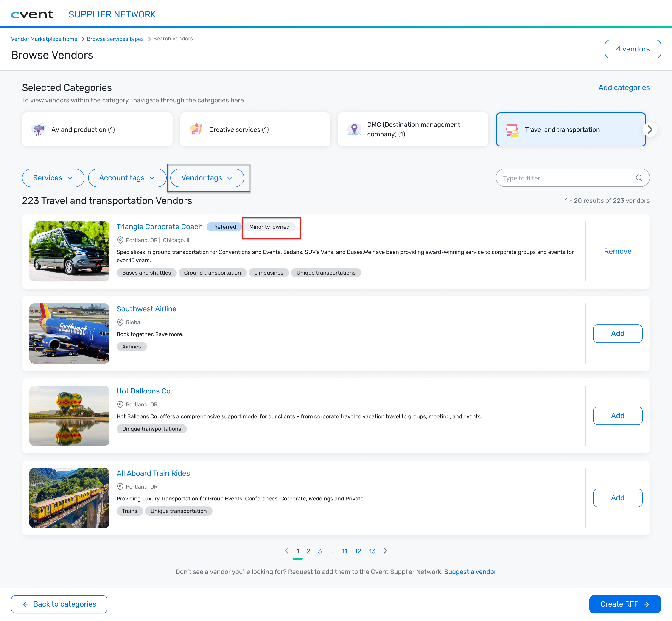672x621 pixels.
Task: Go to page 3 of results
Action: (320, 551)
